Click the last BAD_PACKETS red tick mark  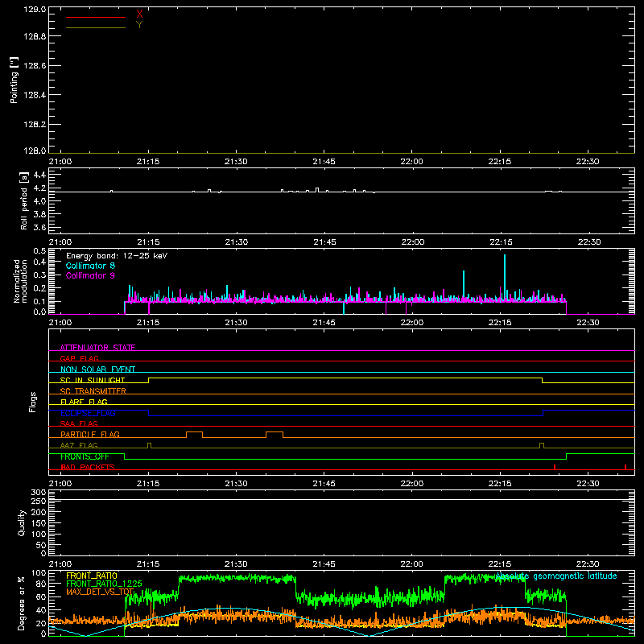625,467
